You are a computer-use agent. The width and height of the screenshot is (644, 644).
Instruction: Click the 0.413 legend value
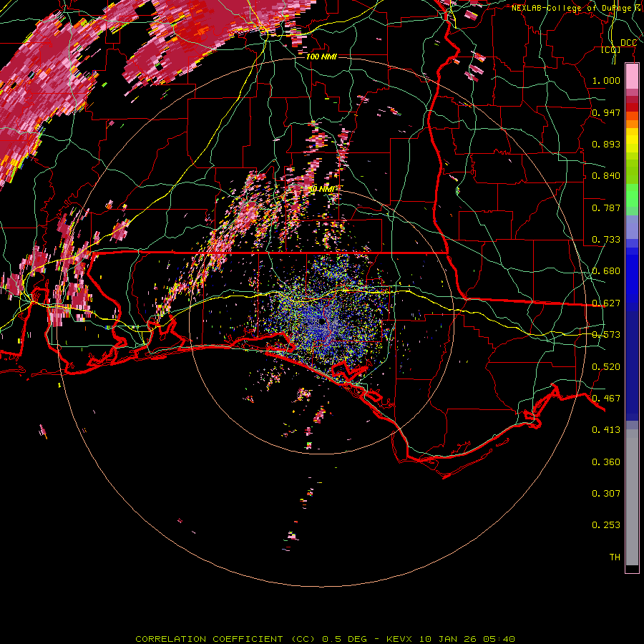coord(606,430)
